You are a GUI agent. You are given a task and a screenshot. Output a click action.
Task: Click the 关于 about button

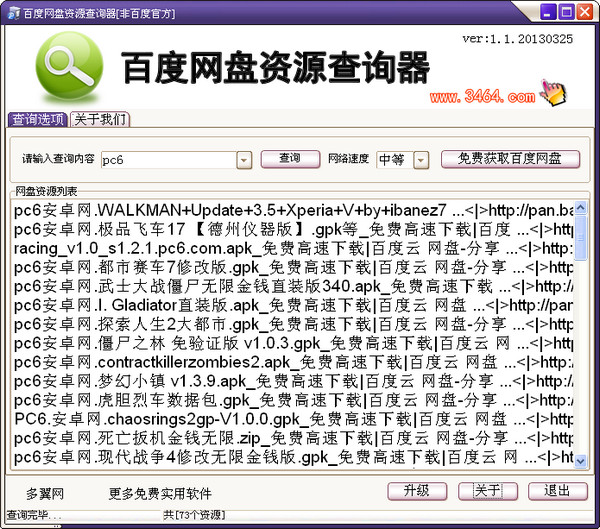(x=488, y=491)
